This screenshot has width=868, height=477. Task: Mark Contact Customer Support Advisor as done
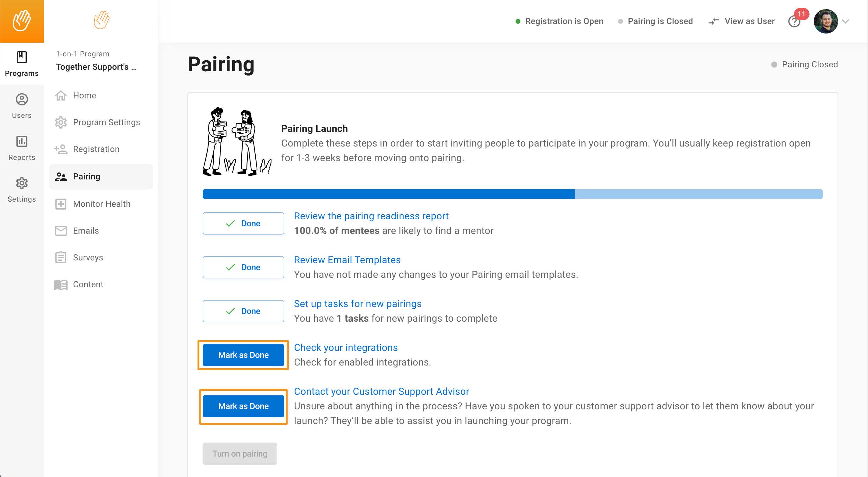click(x=243, y=406)
